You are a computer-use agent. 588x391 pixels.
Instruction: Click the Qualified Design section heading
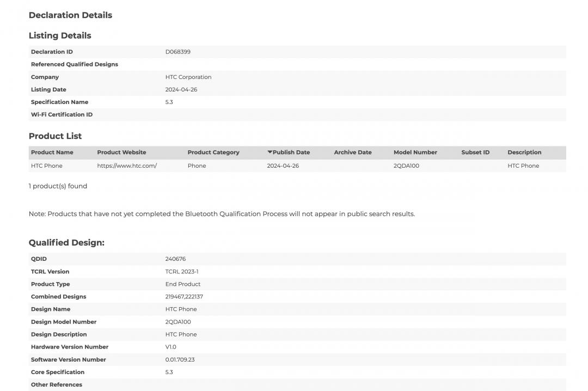(66, 242)
